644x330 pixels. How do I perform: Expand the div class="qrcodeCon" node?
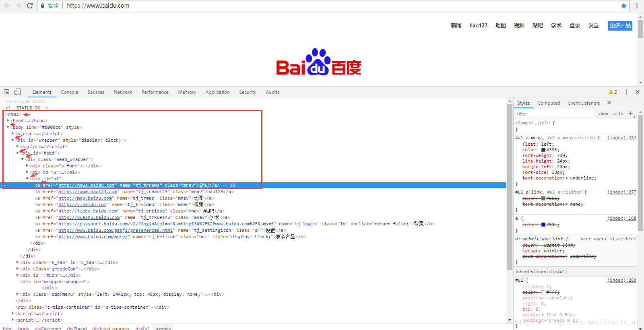(x=17, y=269)
